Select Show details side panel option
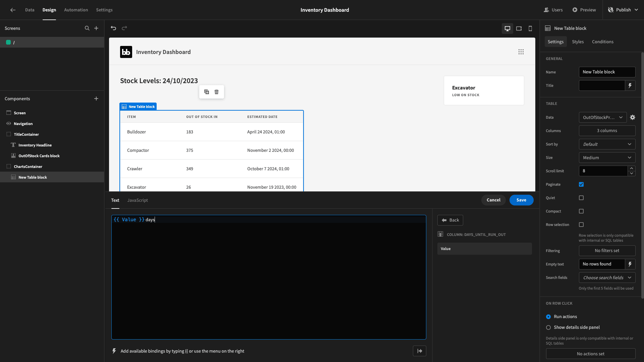Viewport: 644px width, 362px height. [548, 327]
